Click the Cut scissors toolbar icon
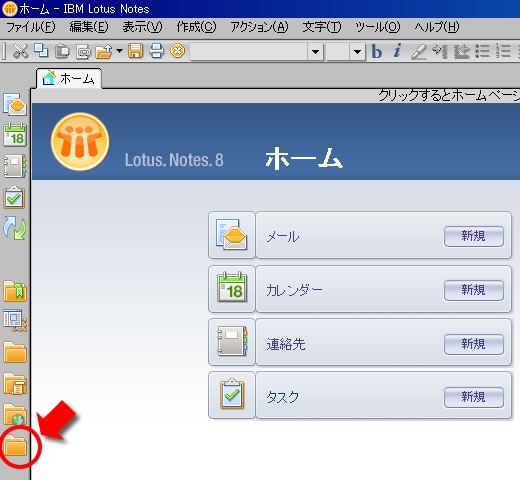Viewport: 520px width, 480px height. coord(20,51)
